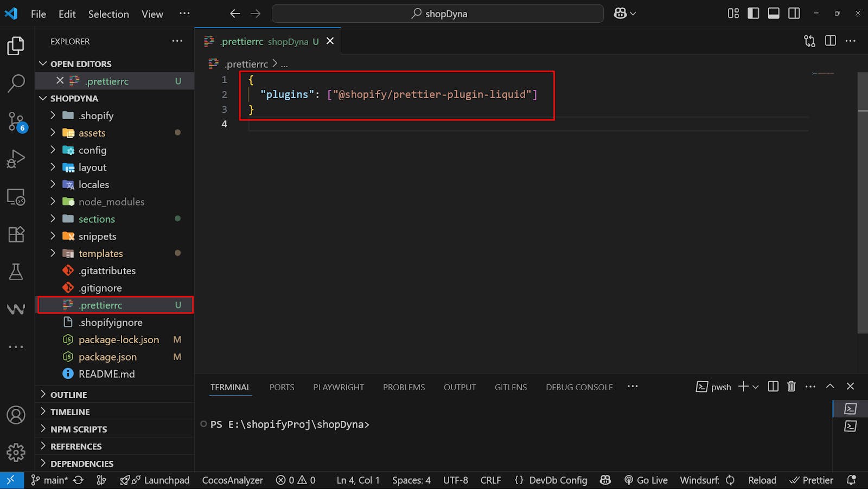Image resolution: width=868 pixels, height=489 pixels.
Task: Click the shopDyna command center search box
Action: pyautogui.click(x=438, y=14)
